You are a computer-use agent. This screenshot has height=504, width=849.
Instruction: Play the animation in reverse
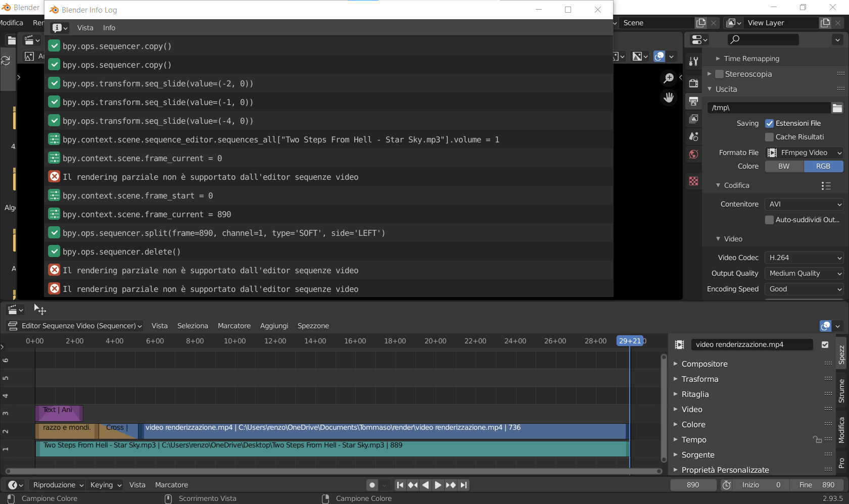(x=426, y=485)
